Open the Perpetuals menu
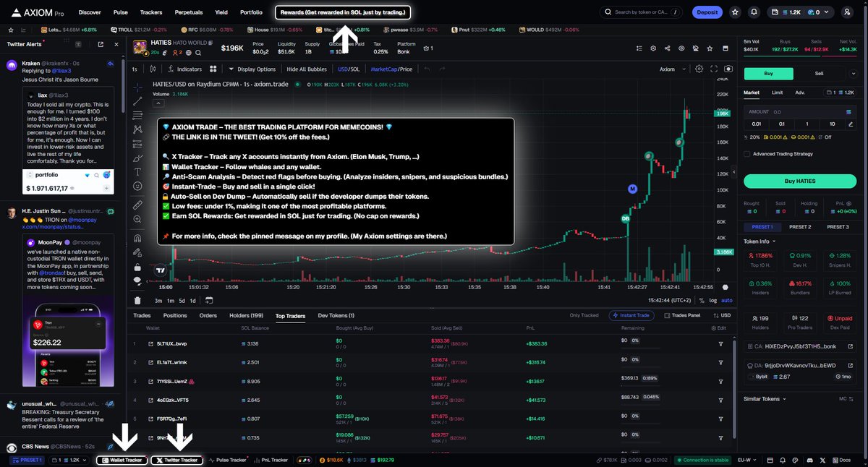This screenshot has height=467, width=868. 188,12
